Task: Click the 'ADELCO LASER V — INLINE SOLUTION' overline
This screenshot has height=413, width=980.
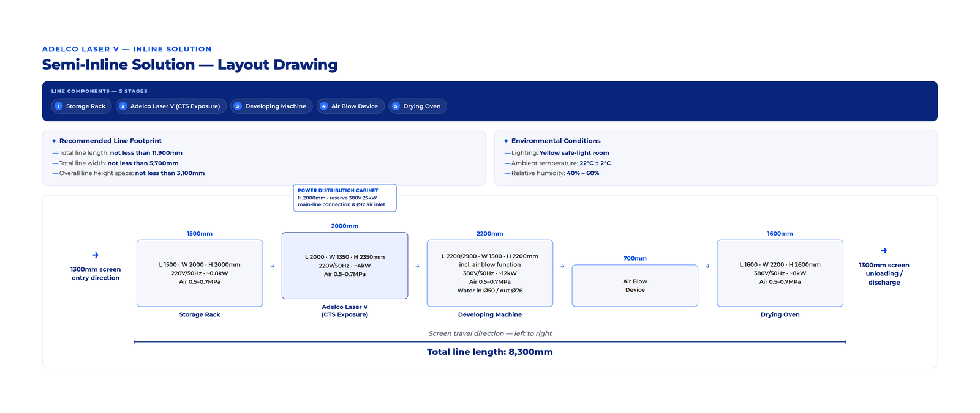Action: point(127,49)
